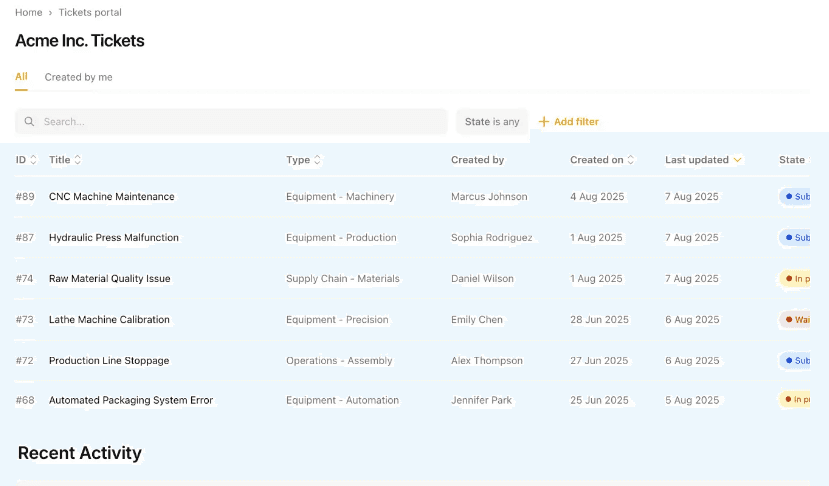The width and height of the screenshot is (829, 486).
Task: Click type Supply Chain - Materials
Action: pos(343,279)
